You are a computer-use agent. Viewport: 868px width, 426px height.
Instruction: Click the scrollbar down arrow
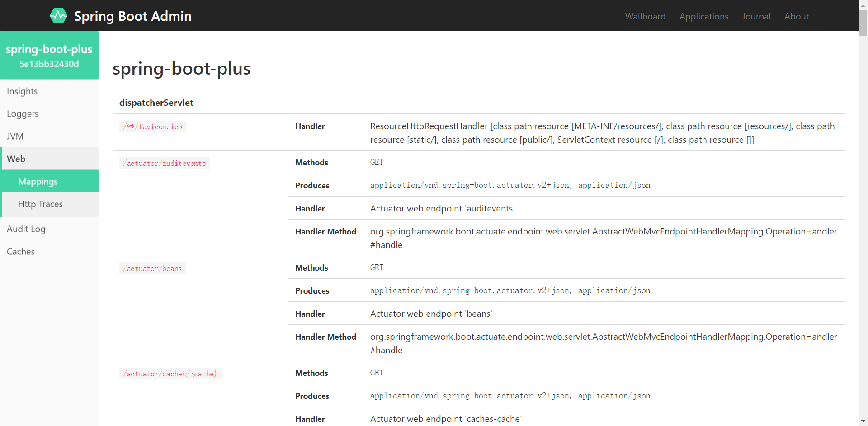pyautogui.click(x=863, y=421)
